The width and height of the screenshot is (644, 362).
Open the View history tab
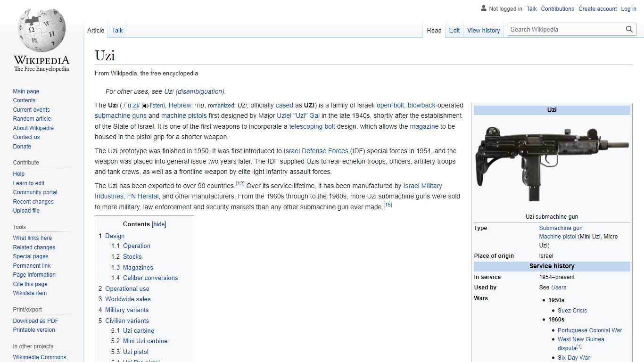pyautogui.click(x=484, y=30)
